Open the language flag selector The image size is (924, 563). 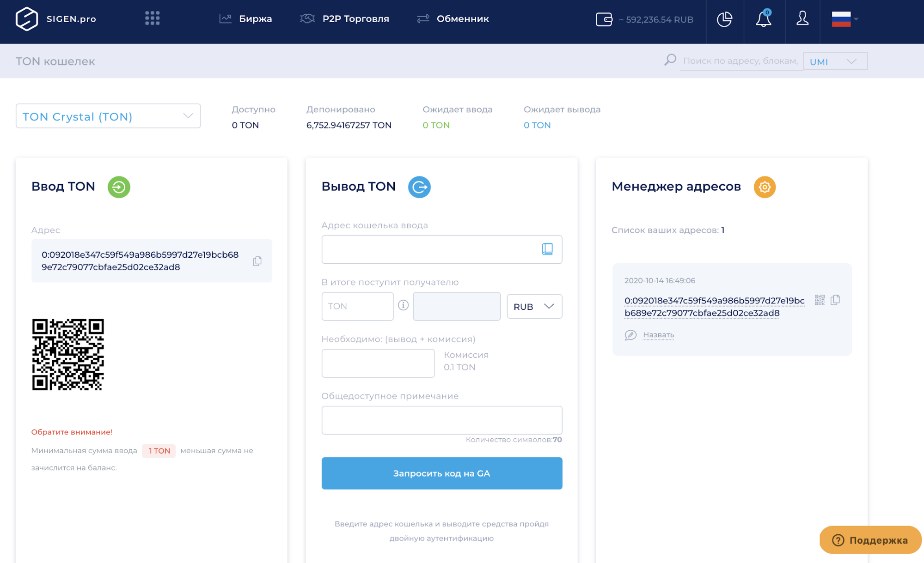pyautogui.click(x=844, y=19)
